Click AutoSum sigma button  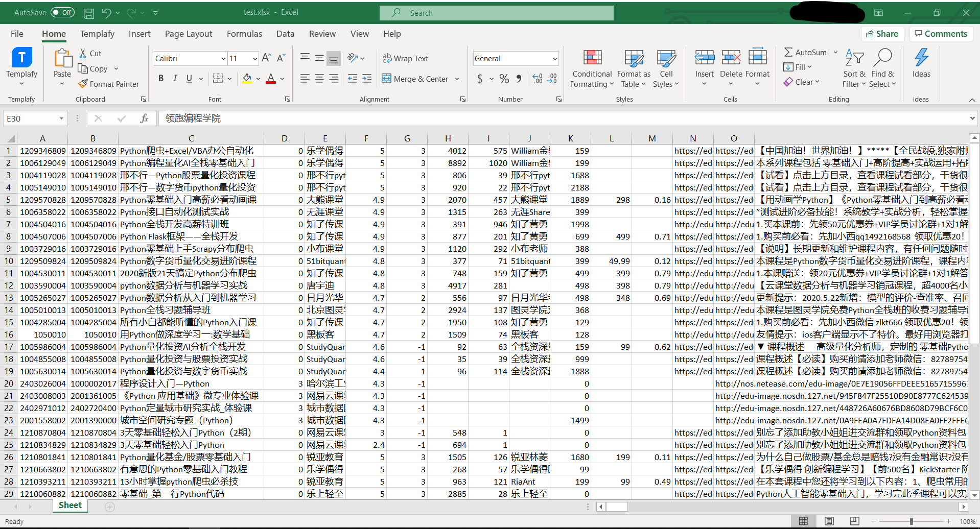point(806,52)
